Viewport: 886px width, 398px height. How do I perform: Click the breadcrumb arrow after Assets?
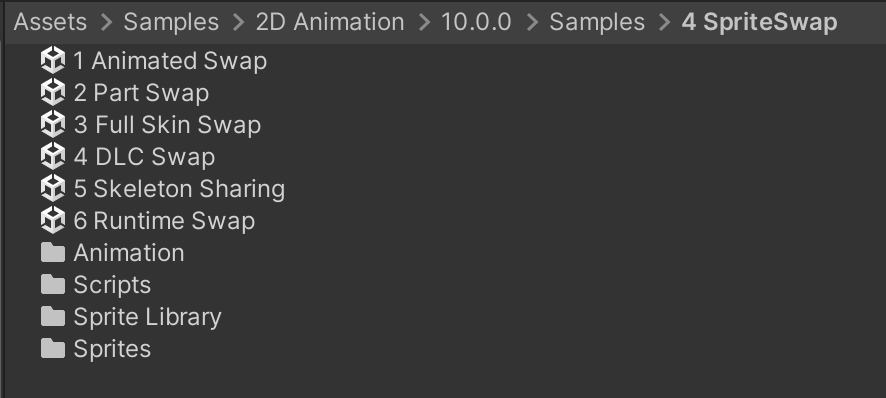tap(106, 23)
